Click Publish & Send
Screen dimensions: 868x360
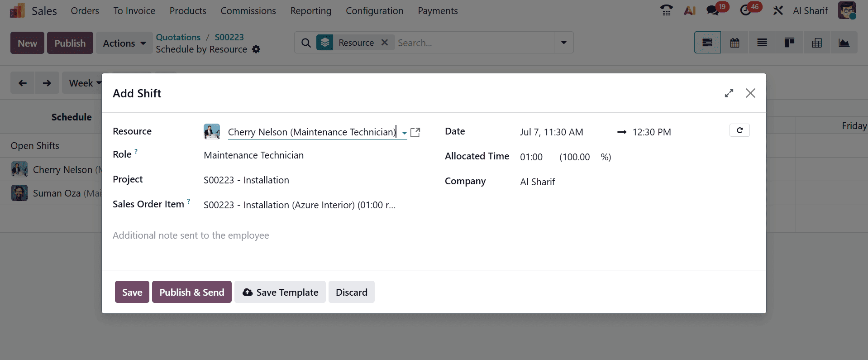[x=192, y=292]
